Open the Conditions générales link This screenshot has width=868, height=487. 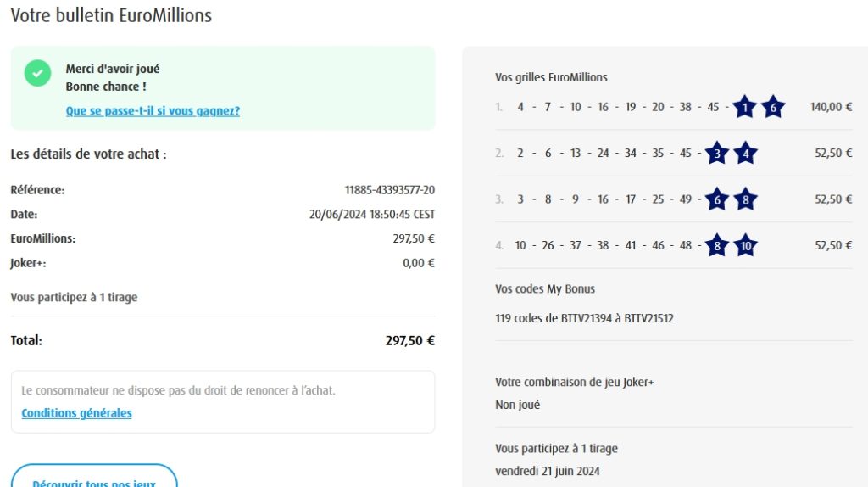tap(76, 413)
